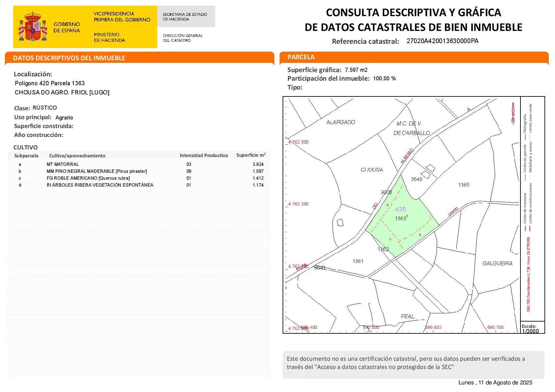Click the 590.700 easting label at the bottom of the map
Image resolution: width=555 pixels, height=392 pixels.
coord(495,327)
